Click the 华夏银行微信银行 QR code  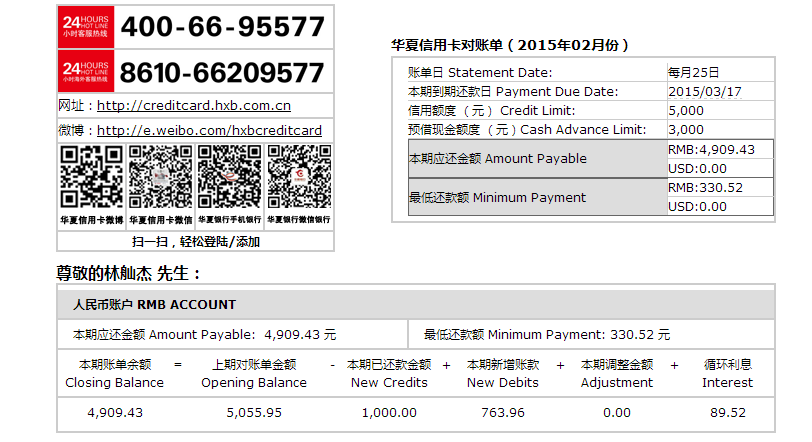(299, 177)
